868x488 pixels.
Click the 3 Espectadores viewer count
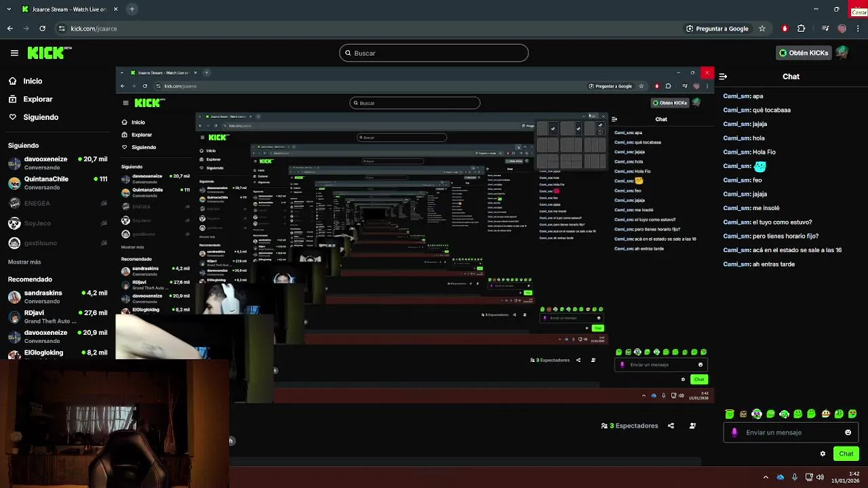pyautogui.click(x=629, y=426)
